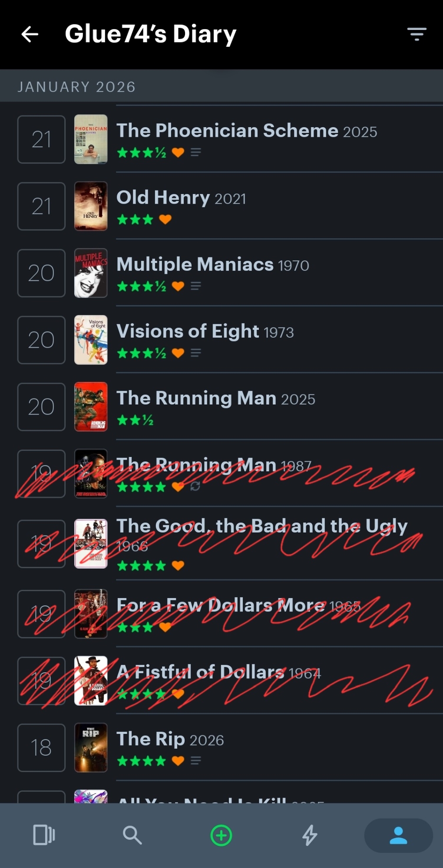The width and height of the screenshot is (443, 868).
Task: Open review icon for The Rip
Action: 196,761
